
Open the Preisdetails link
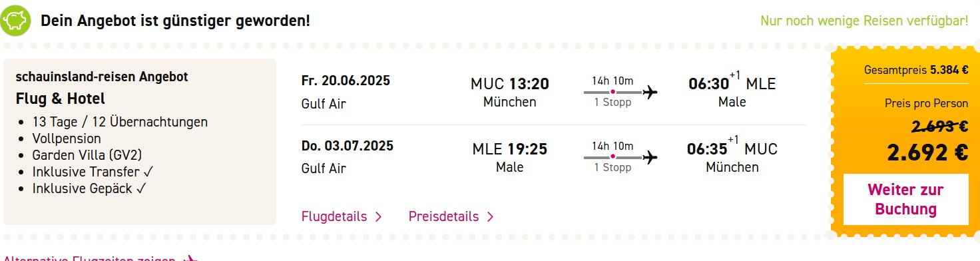pos(443,216)
